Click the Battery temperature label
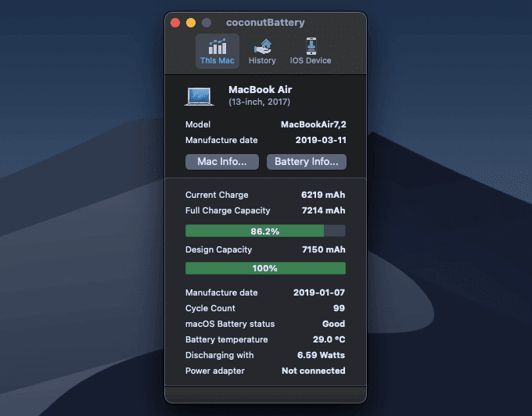 pos(227,339)
